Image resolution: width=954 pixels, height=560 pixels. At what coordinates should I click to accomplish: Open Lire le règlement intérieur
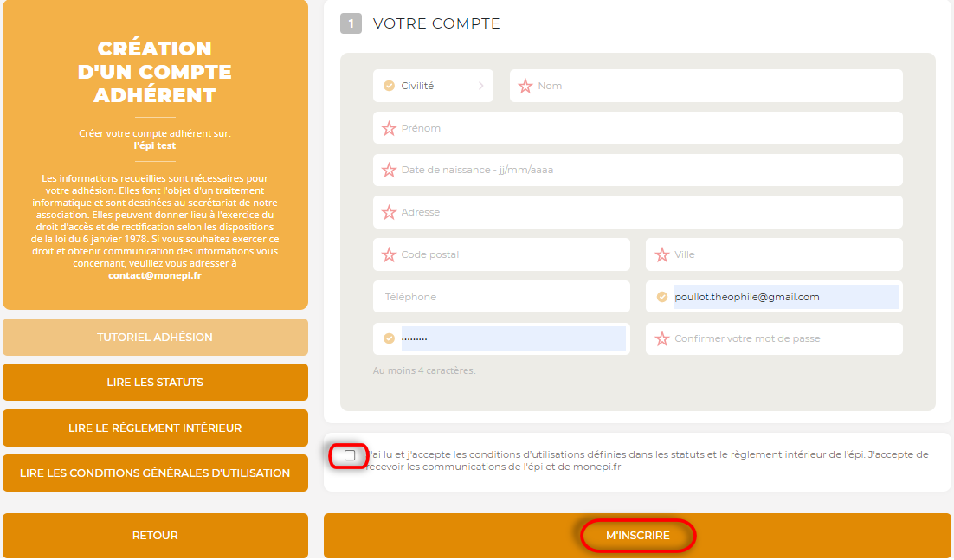(155, 428)
